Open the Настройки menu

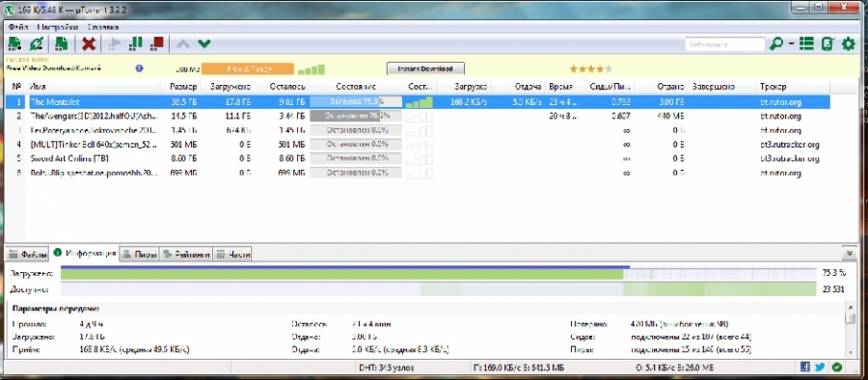coord(57,27)
